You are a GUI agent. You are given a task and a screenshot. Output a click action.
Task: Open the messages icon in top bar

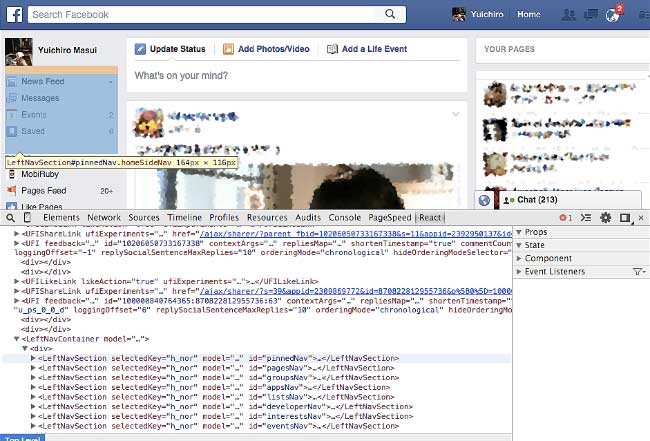590,15
